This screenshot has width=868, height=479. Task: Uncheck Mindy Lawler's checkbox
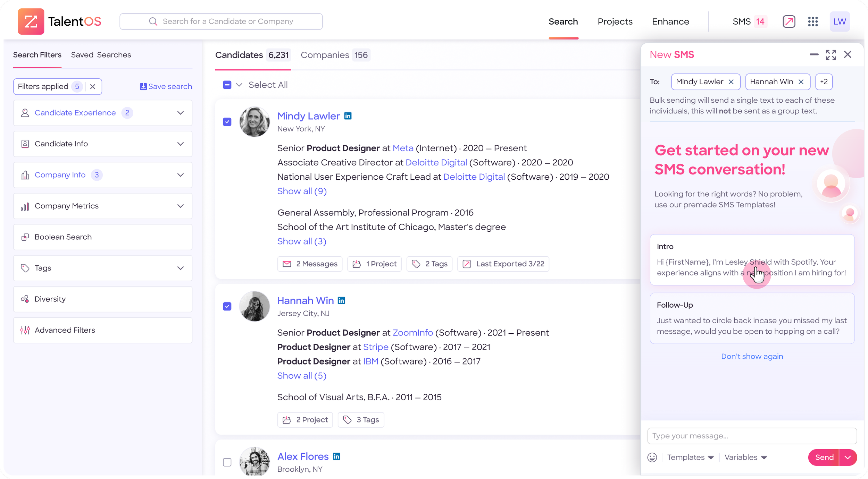[x=227, y=122]
